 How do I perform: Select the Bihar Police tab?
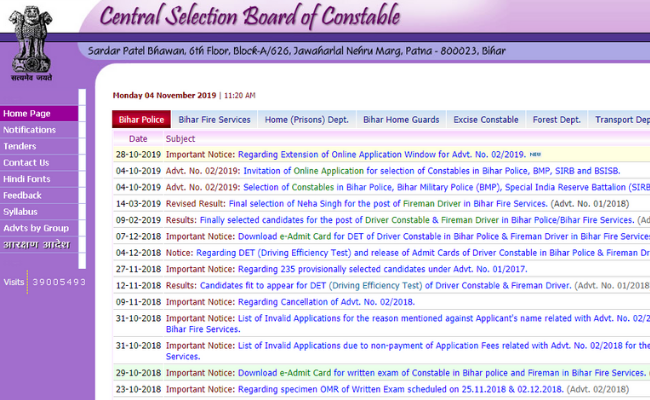[141, 120]
